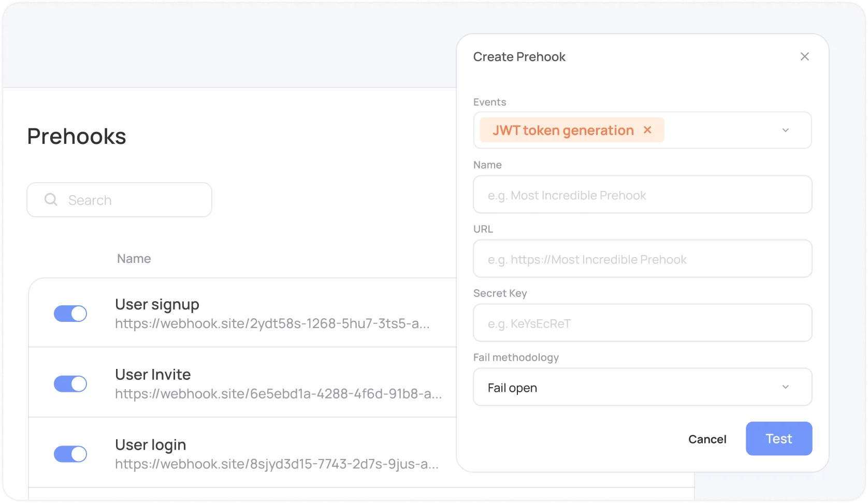Switch off the User login prehook
The height and width of the screenshot is (503, 868).
coord(70,454)
